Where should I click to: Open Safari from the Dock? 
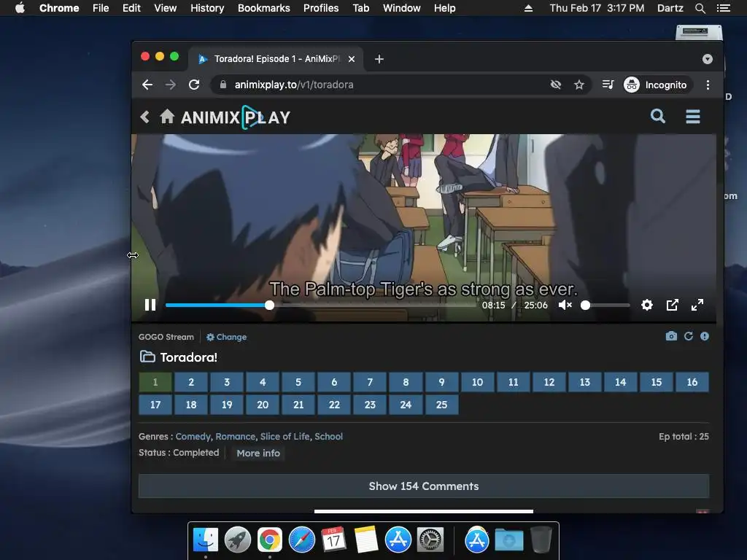(x=302, y=540)
